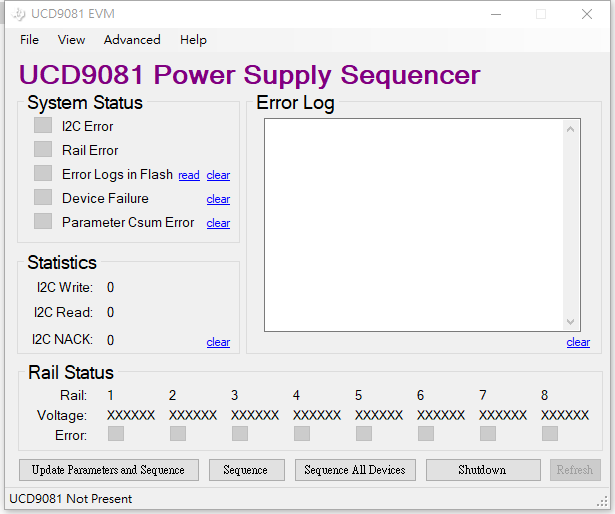The width and height of the screenshot is (615, 514).
Task: Click the I2C NACK count value
Action: (111, 340)
